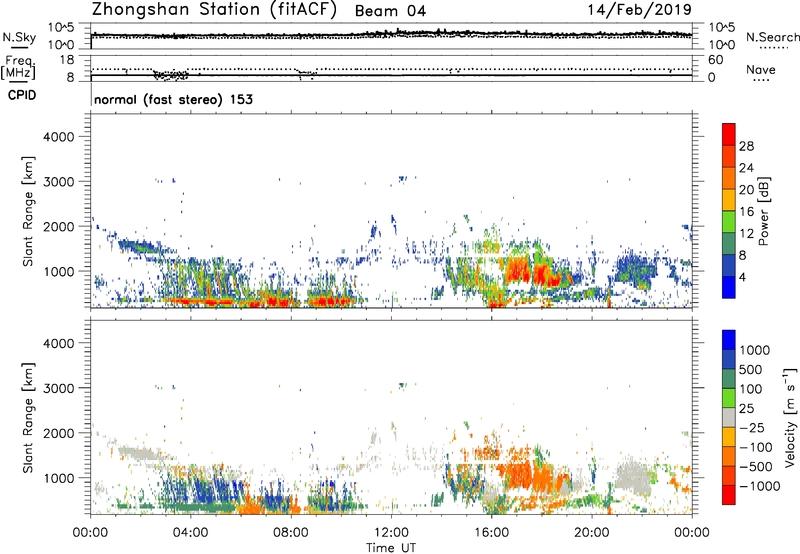Click the 'Freq. [MHz]' axis label

[x=18, y=68]
